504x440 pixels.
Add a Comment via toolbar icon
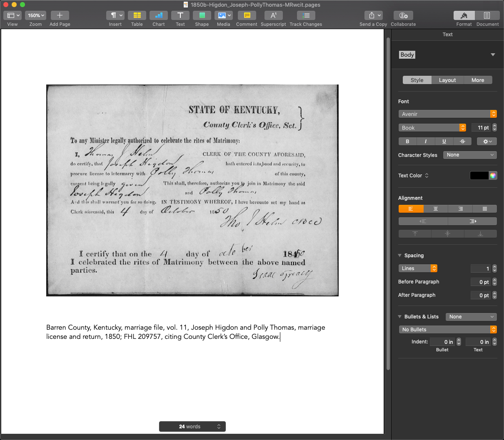[x=247, y=15]
